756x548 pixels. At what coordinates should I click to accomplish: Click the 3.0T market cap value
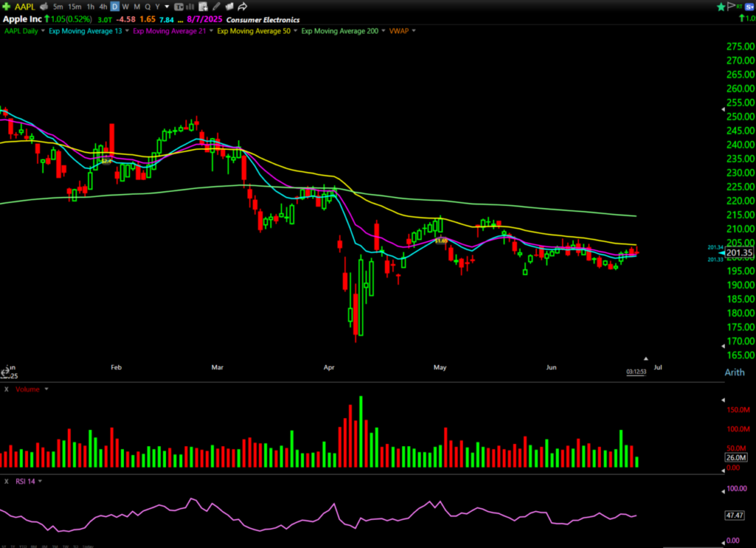click(105, 20)
